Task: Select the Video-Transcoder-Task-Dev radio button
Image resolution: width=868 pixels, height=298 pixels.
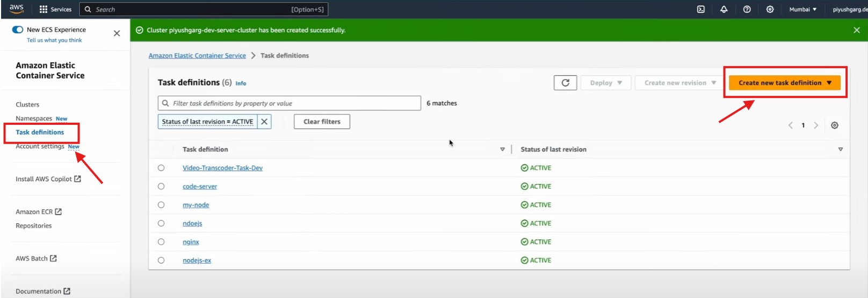Action: (161, 168)
